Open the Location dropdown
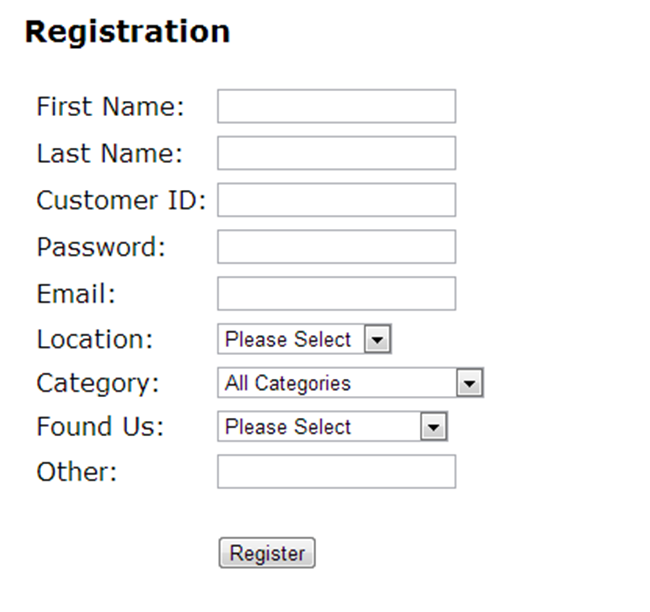650x612 pixels. (304, 340)
